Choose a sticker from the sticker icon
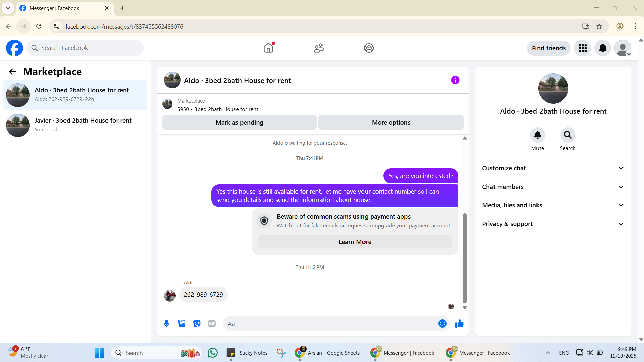Screen dimensions: 644x362 pos(197,324)
